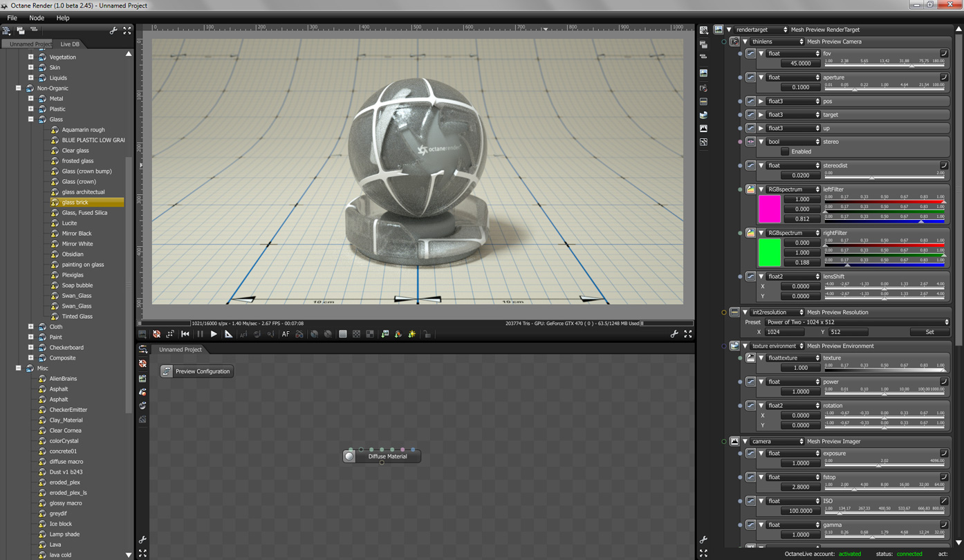Screen dimensions: 964x560
Task: Click the save render image icon
Action: coord(385,334)
